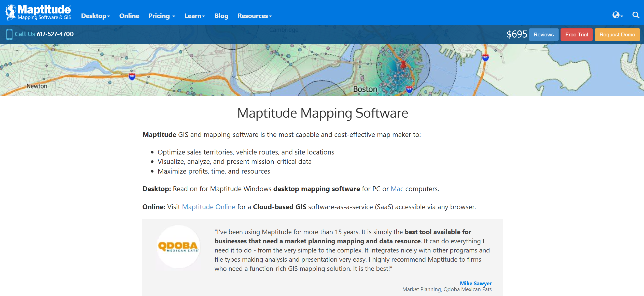Click the Interstate shield below Boston
Viewport: 644px width, 296px height.
pos(409,89)
